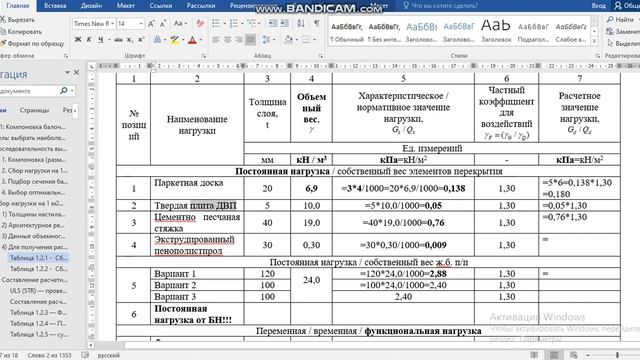Go to heading Таблица 1.2.3
This screenshot has height=360, width=640.
[39, 313]
